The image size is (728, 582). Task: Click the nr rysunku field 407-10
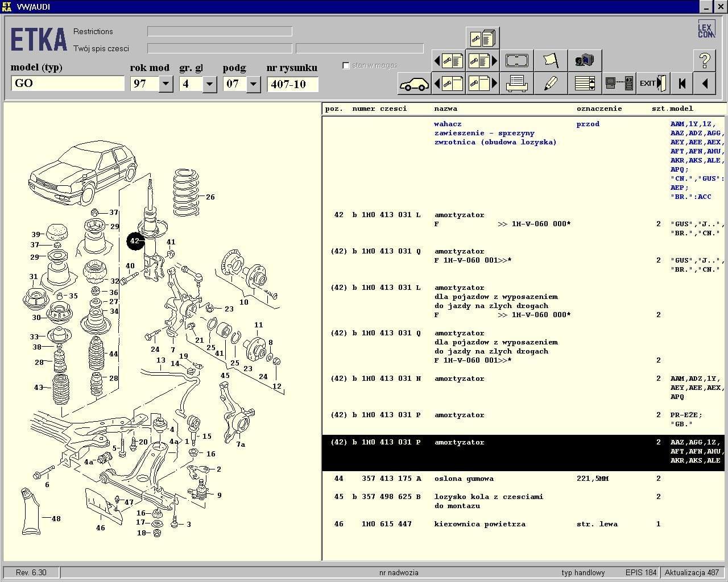point(292,84)
